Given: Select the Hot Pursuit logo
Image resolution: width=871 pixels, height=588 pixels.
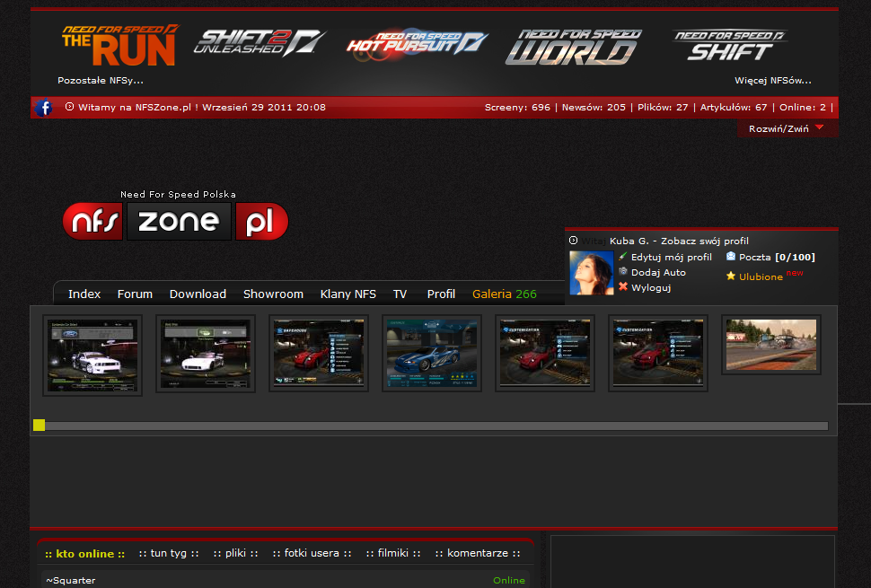Looking at the screenshot, I should pos(417,42).
